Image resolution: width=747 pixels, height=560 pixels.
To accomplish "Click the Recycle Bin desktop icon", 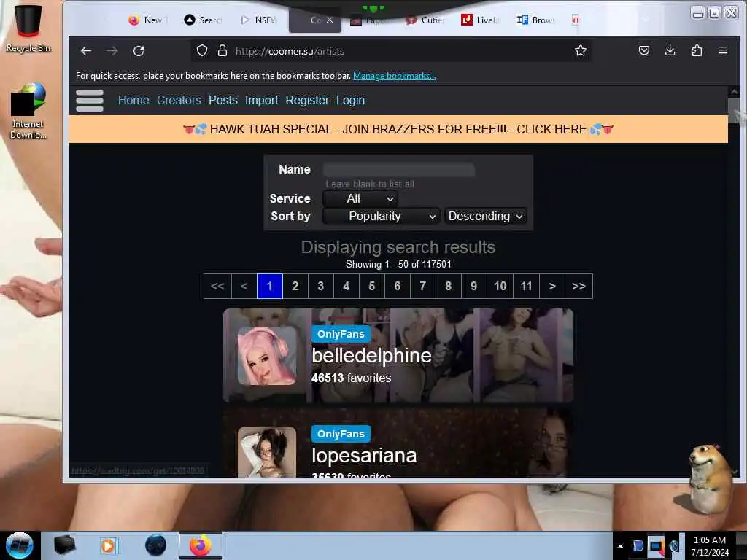I will [x=28, y=28].
